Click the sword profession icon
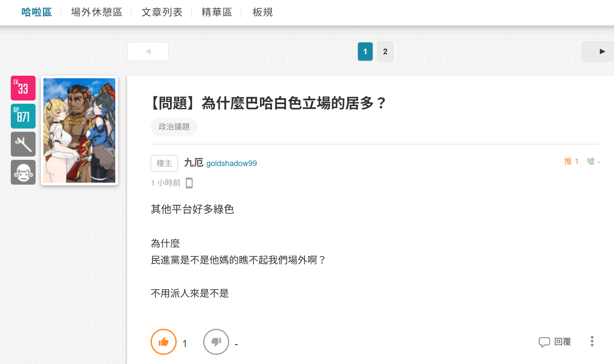Image resolution: width=614 pixels, height=364 pixels. [23, 144]
